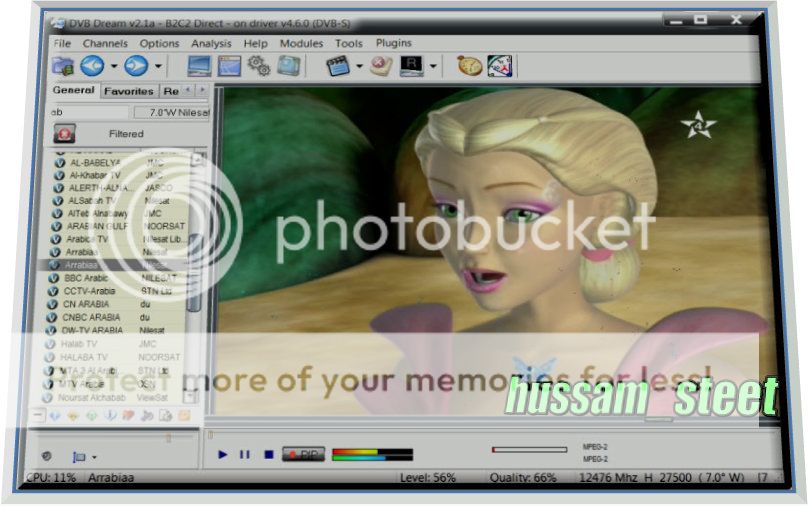
Task: Open the Help menu
Action: [x=256, y=43]
